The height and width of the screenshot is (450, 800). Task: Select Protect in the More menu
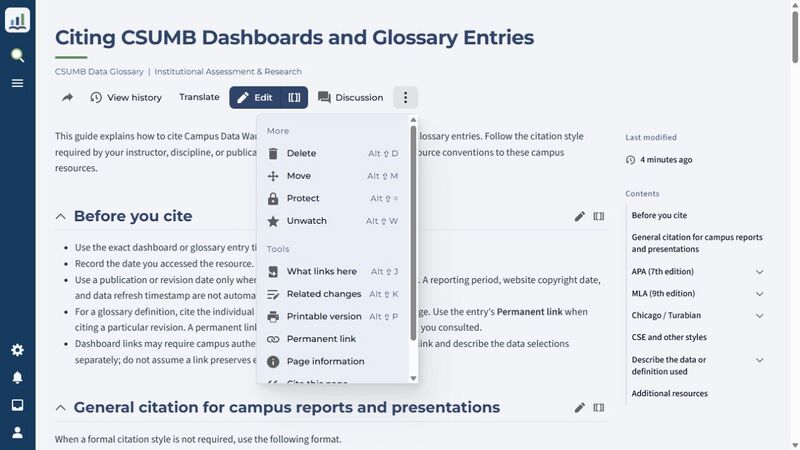click(333, 198)
